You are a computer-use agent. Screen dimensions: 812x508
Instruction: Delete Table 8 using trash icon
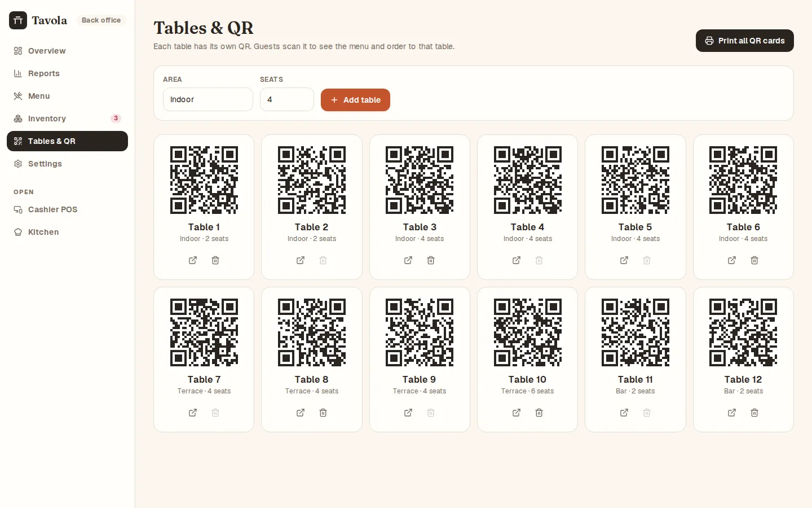coord(323,413)
